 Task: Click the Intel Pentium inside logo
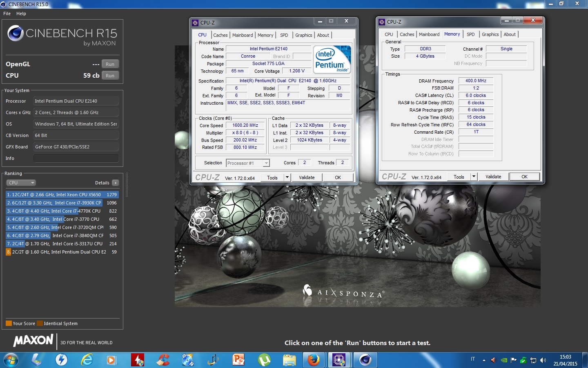coord(332,59)
